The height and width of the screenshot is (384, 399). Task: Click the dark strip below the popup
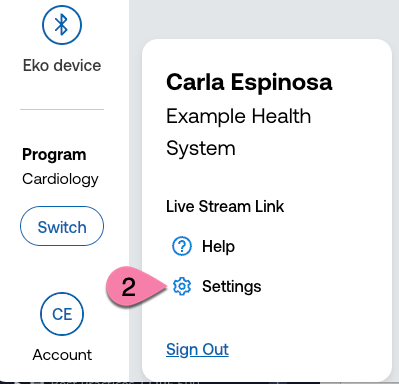click(x=167, y=383)
